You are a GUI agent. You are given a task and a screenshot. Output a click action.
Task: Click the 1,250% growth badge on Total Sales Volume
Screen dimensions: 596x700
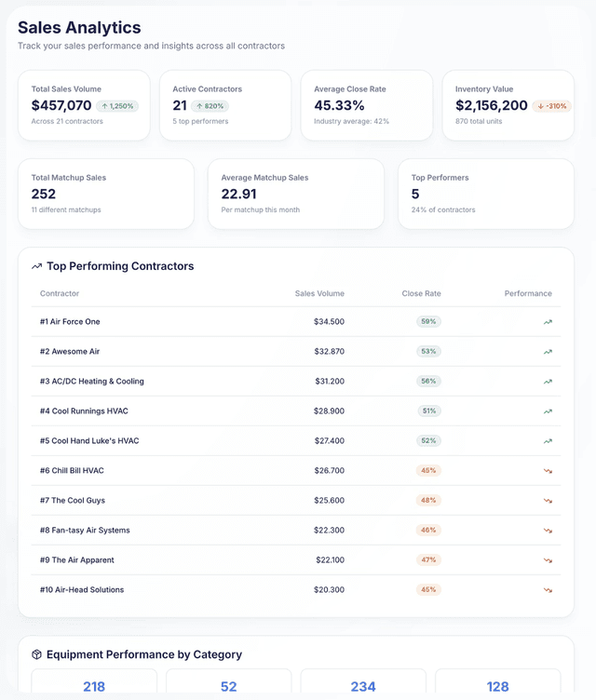click(117, 106)
